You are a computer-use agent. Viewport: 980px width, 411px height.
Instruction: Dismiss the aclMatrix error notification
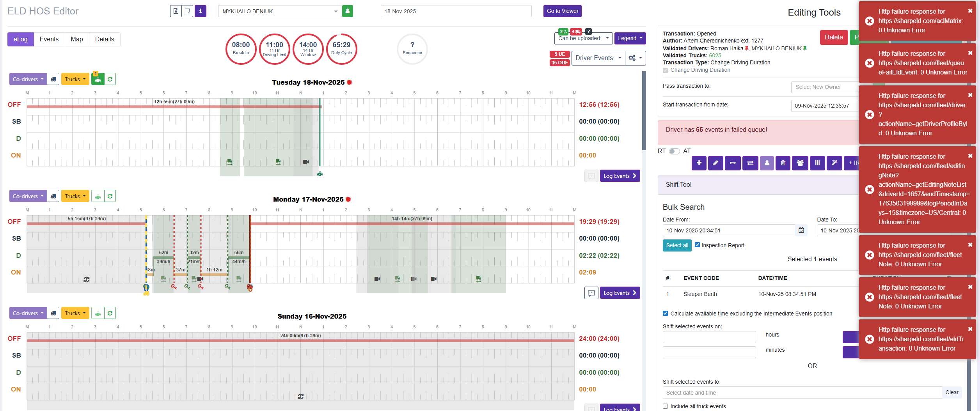click(x=970, y=11)
